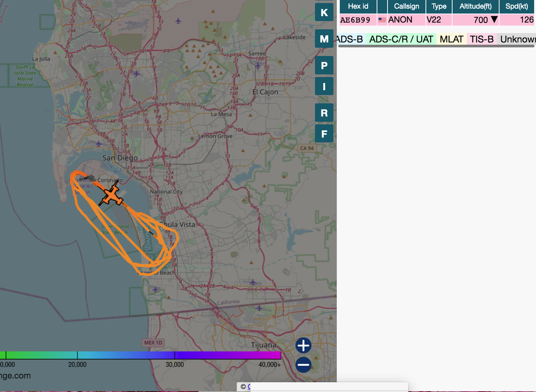This screenshot has width=536, height=392.
Task: Click the 700 altitude value cell
Action: [475, 20]
